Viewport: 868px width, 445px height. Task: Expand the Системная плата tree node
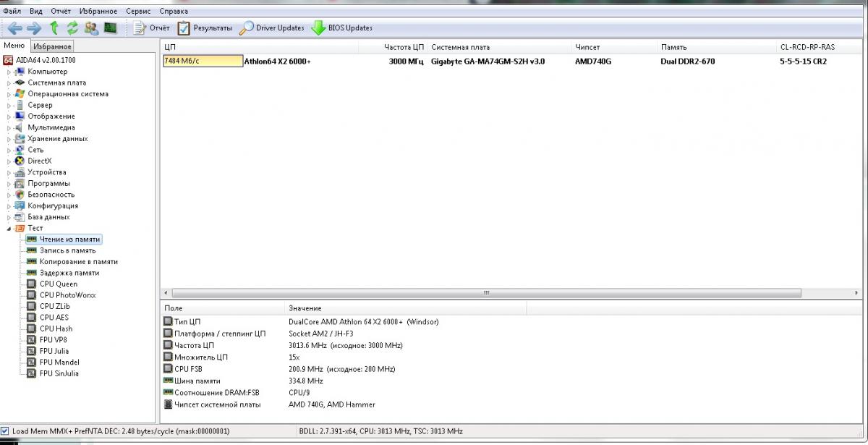pos(9,82)
